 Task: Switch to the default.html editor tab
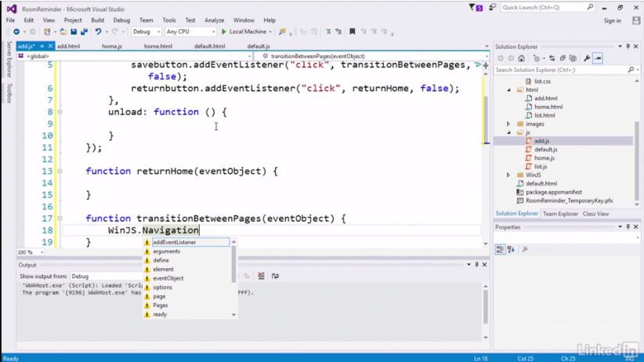(209, 46)
